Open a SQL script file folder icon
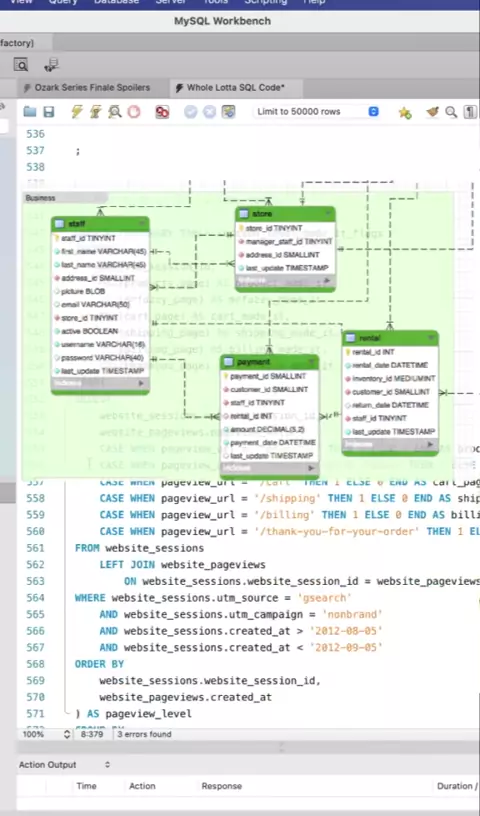Viewport: 480px width, 816px height. point(30,111)
